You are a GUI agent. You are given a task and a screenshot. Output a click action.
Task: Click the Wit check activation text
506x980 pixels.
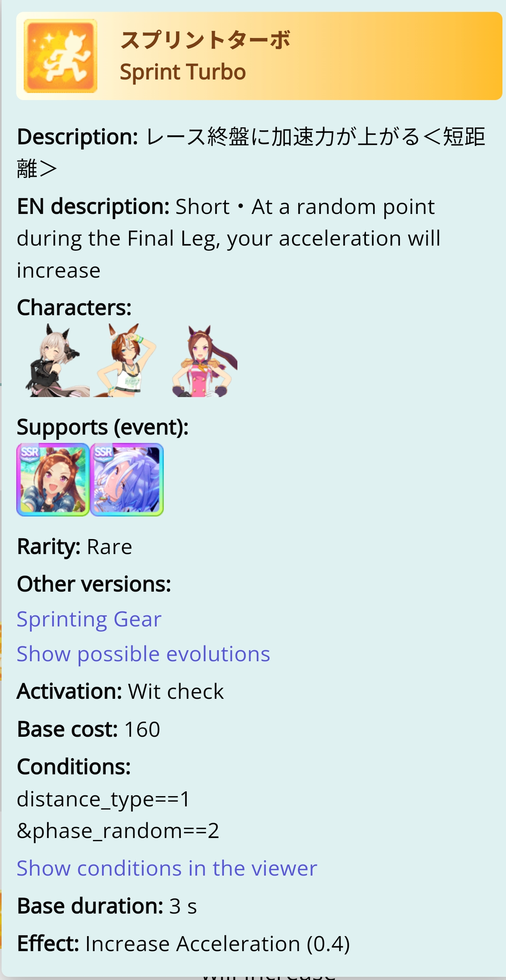coord(176,692)
